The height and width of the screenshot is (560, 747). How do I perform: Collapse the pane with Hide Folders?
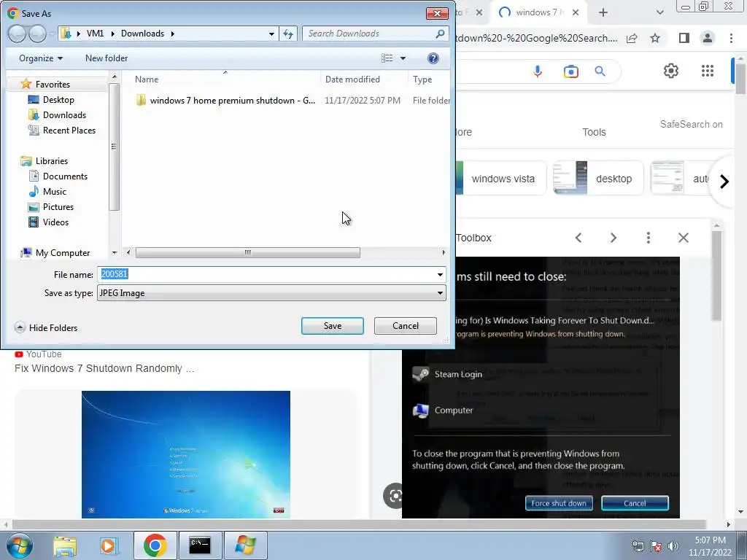pyautogui.click(x=46, y=327)
